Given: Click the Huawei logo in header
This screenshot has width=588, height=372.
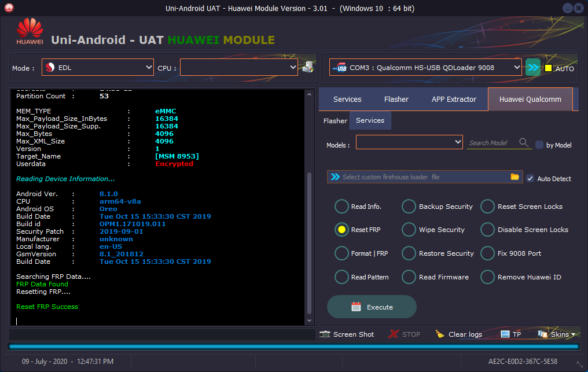Looking at the screenshot, I should coord(30,31).
